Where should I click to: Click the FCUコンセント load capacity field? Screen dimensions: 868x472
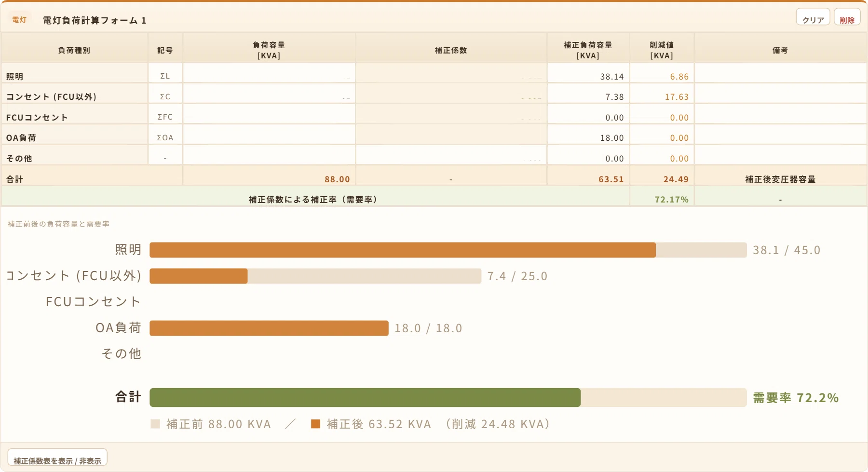[269, 114]
